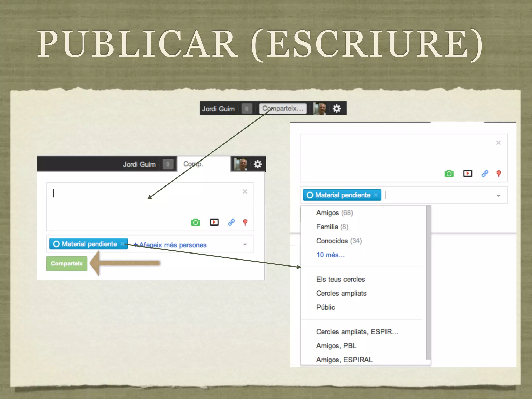Close the right post box with X

tap(498, 143)
